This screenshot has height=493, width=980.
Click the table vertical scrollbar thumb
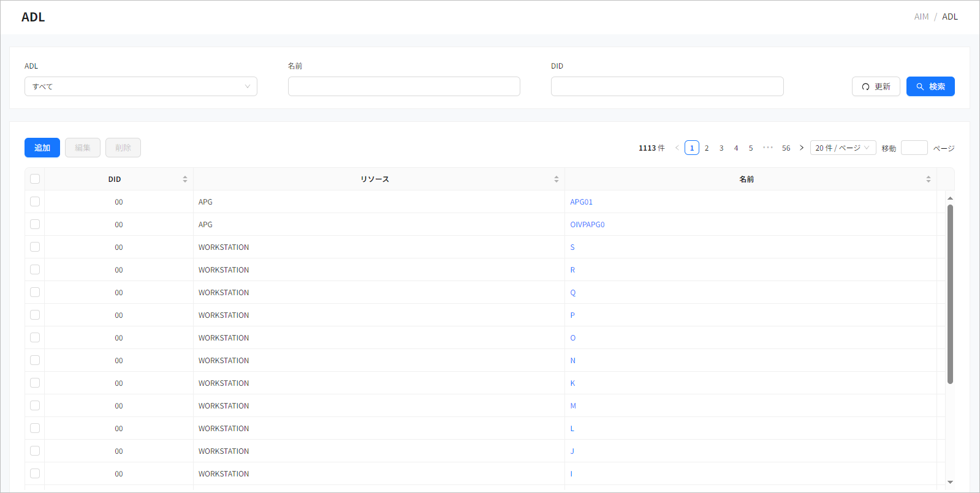[950, 294]
